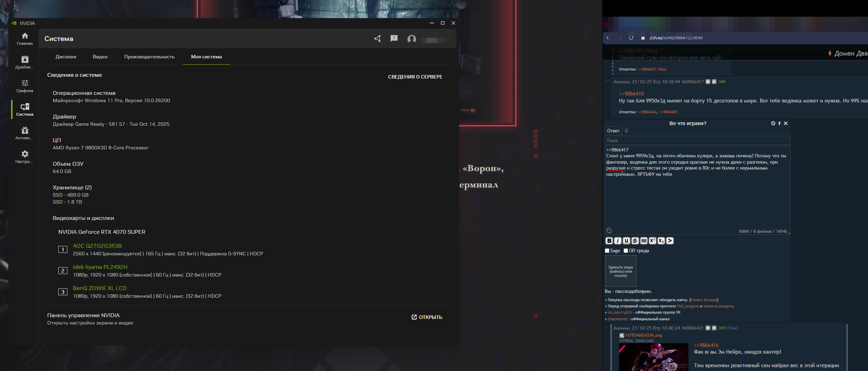
Task: Click the NVIDIA logo in the title bar
Action: pyautogui.click(x=14, y=23)
